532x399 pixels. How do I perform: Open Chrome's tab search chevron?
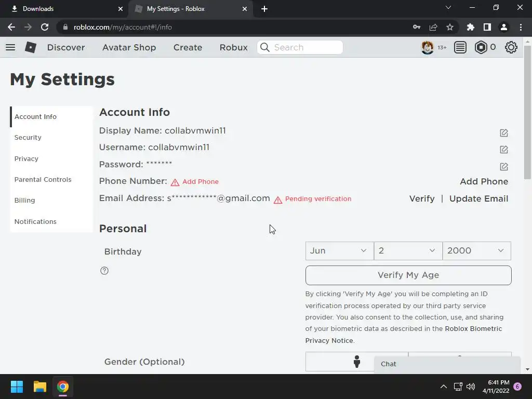[448, 7]
